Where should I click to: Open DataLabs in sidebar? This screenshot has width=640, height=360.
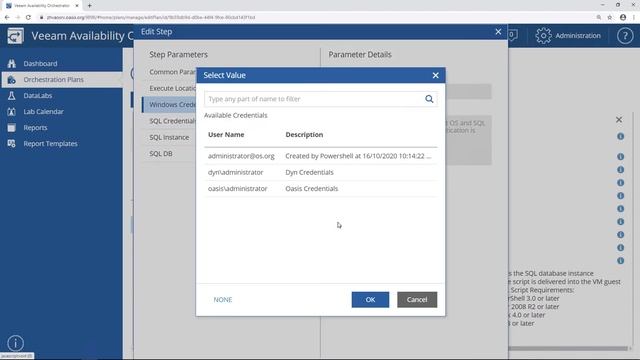pos(38,96)
